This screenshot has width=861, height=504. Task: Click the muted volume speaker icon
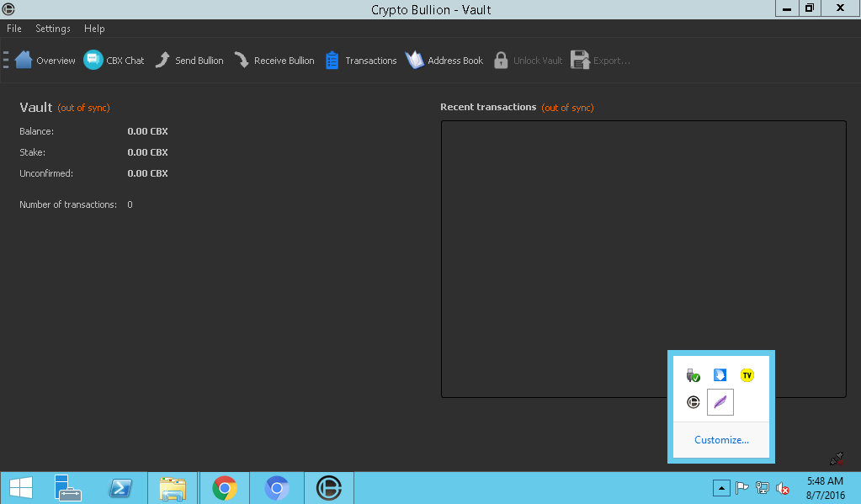tap(783, 487)
